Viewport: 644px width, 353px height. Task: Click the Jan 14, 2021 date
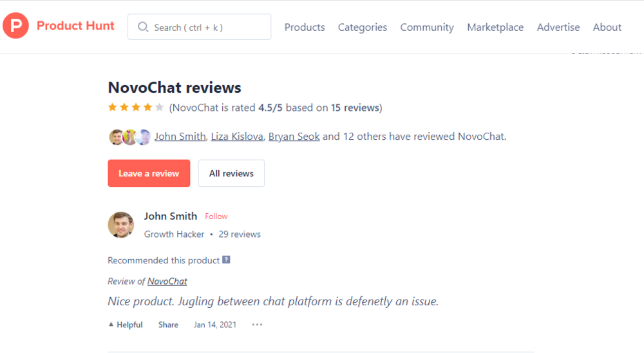(x=215, y=325)
